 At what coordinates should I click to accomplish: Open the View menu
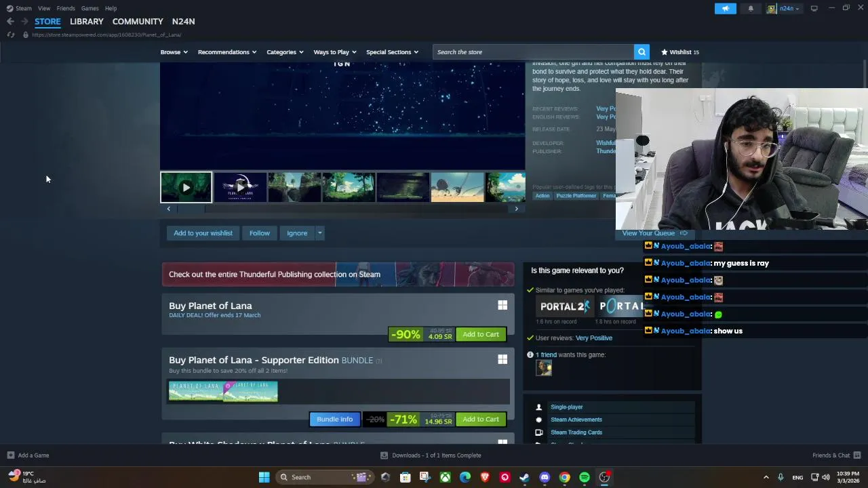tap(44, 8)
